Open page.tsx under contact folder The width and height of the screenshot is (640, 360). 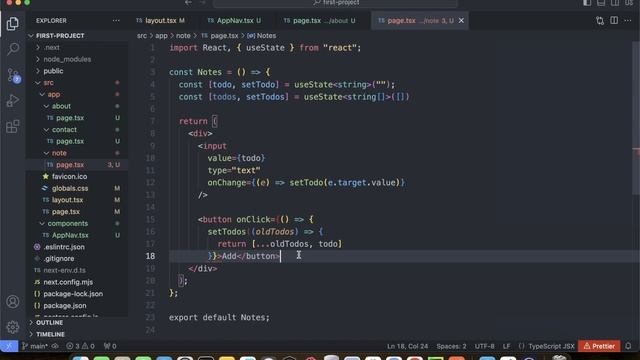[x=70, y=141]
